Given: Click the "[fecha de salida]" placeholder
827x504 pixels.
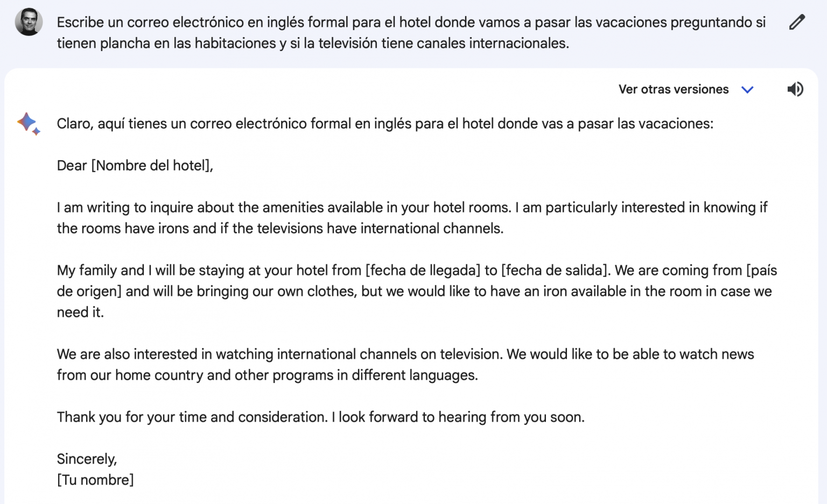Looking at the screenshot, I should coord(555,270).
